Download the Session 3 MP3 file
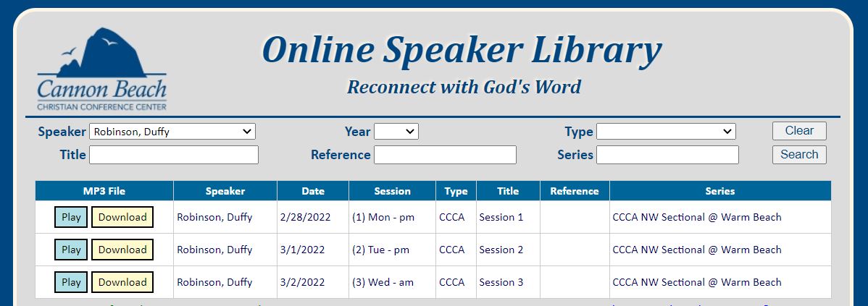 tap(122, 282)
